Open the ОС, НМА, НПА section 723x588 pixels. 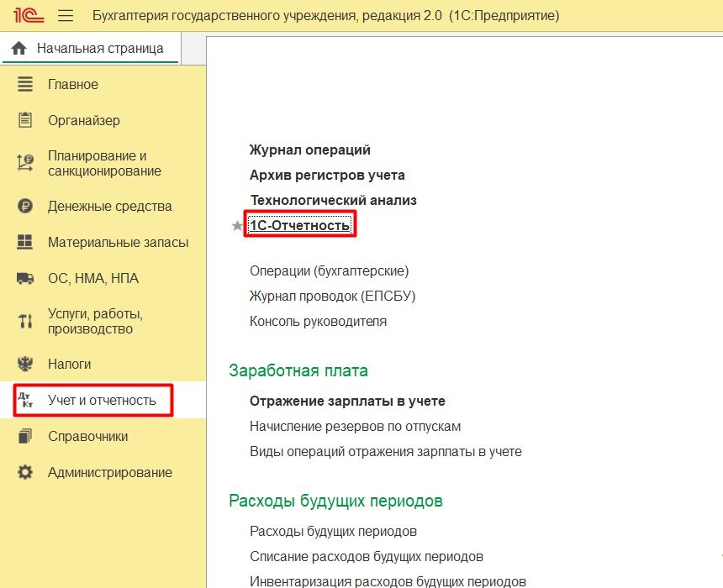click(93, 278)
